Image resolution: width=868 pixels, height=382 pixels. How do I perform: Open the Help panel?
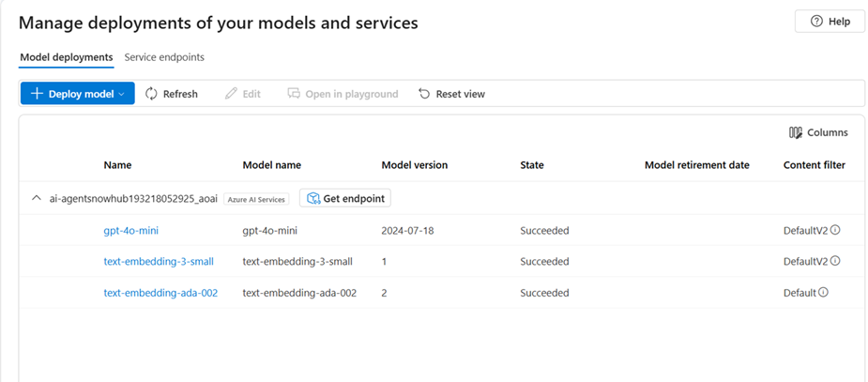tap(830, 22)
